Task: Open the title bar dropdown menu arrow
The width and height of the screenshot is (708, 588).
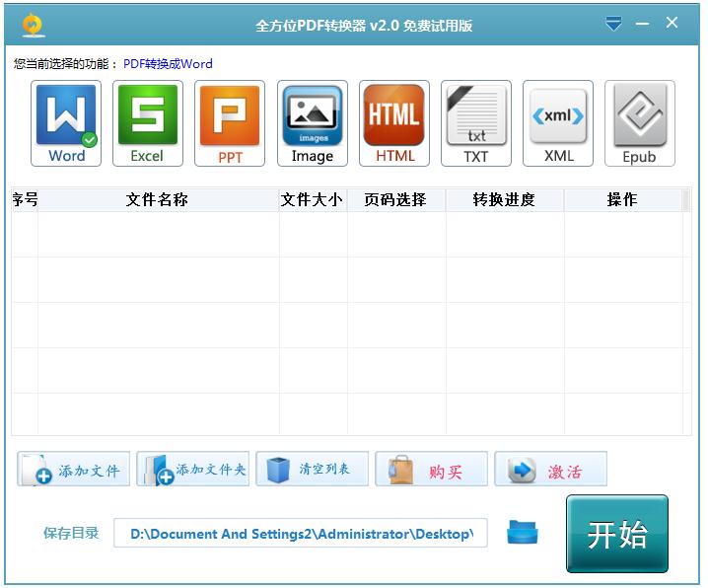Action: coord(613,24)
